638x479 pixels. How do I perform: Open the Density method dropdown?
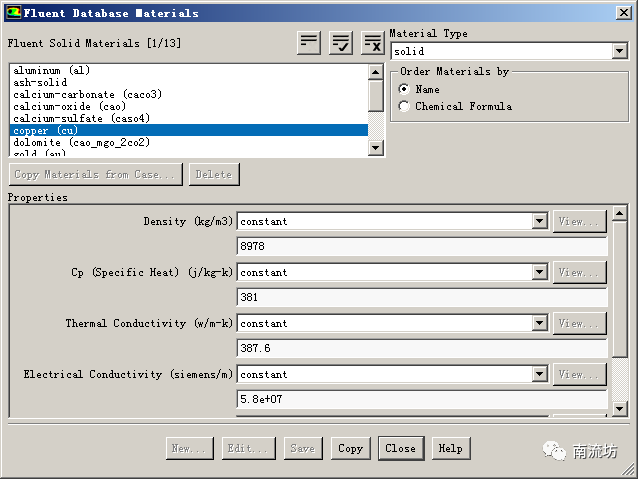coord(539,221)
